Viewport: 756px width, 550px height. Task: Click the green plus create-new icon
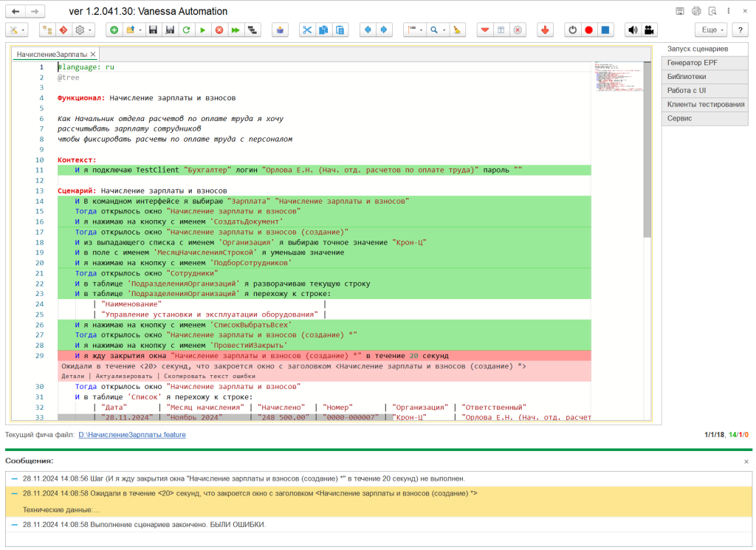coord(113,30)
